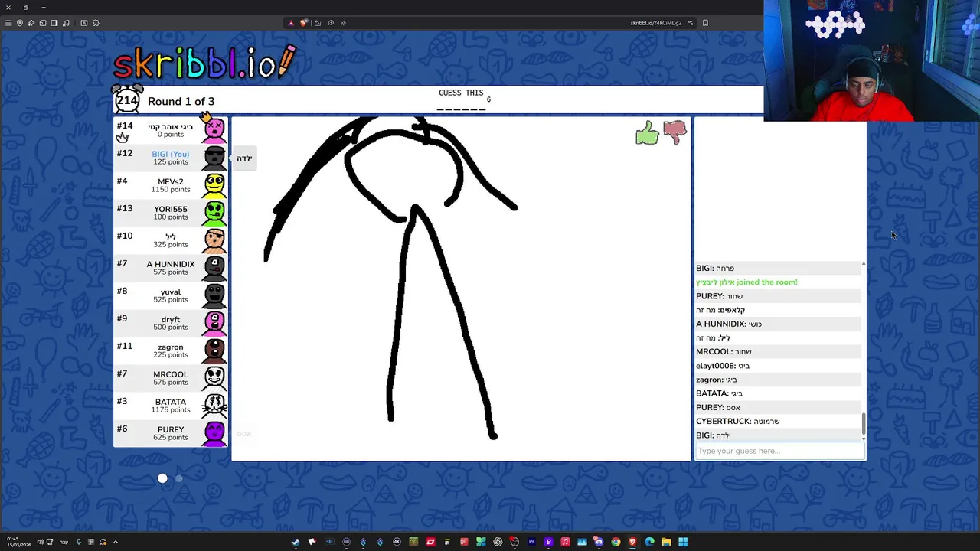Click the Brave shields icon in toolbar

(304, 22)
